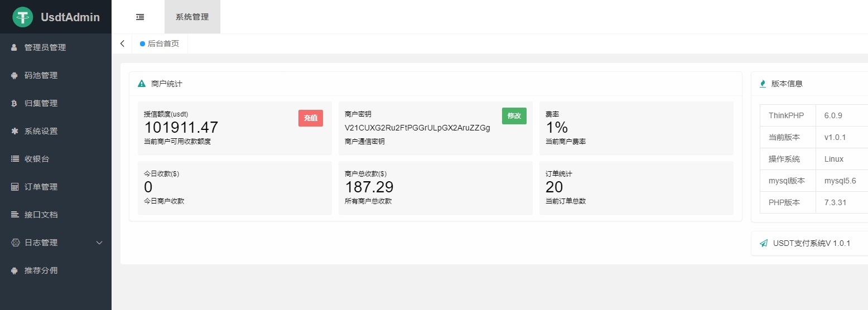The image size is (868, 310).
Task: Open the 日志管理 menu item
Action: 41,243
